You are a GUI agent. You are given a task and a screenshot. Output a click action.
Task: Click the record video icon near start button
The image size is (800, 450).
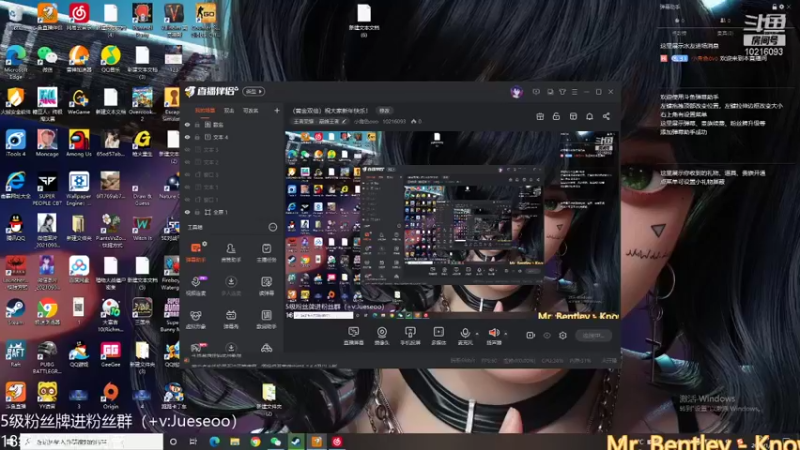[530, 335]
